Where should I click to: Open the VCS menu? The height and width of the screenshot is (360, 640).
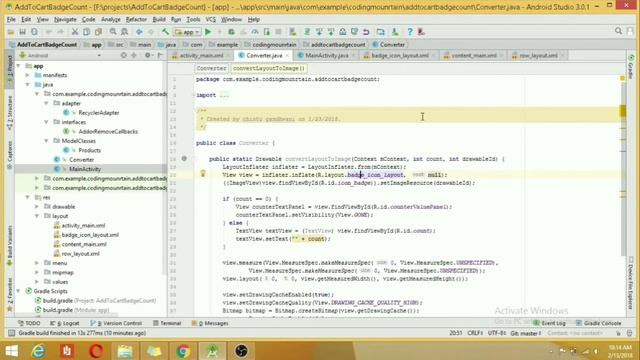tap(211, 19)
